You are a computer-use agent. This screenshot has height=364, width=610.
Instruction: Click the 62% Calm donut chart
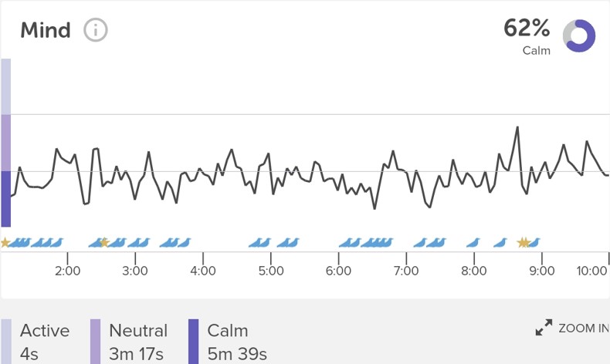tap(579, 35)
